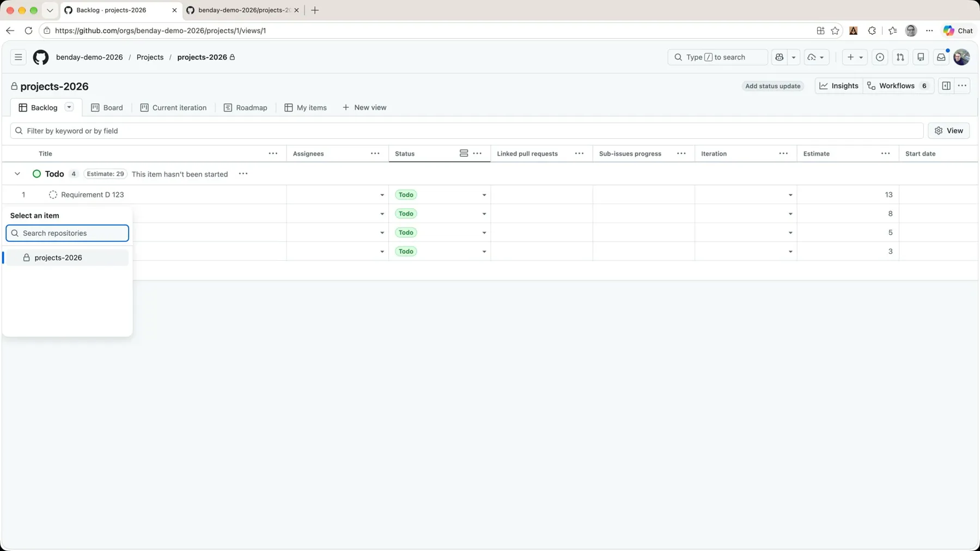Image resolution: width=980 pixels, height=551 pixels.
Task: Select projects-2026 repository in list
Action: 68,258
